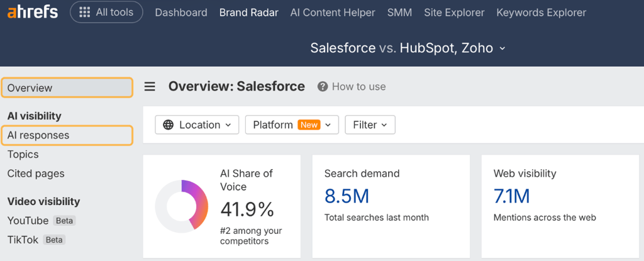Open the All tools menu
This screenshot has height=261, width=644.
(x=107, y=13)
